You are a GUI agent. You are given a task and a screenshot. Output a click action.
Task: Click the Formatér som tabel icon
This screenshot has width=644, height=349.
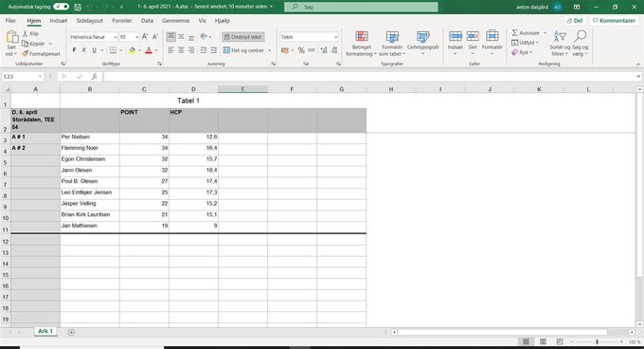(392, 36)
